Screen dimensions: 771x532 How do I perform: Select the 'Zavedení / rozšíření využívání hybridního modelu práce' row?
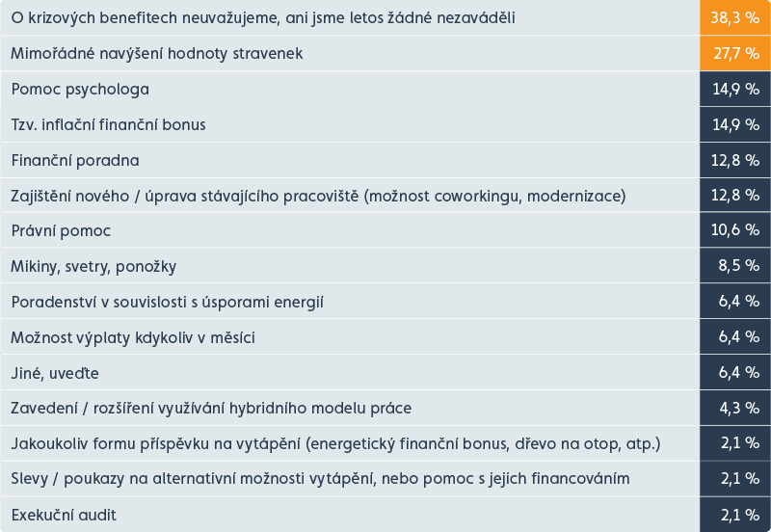[211, 408]
